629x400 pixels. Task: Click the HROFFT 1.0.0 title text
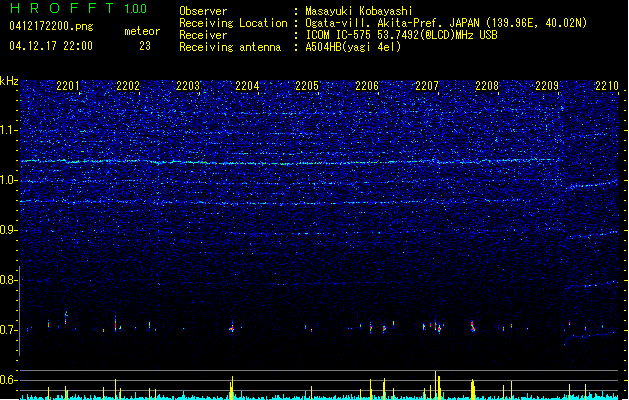click(x=79, y=8)
